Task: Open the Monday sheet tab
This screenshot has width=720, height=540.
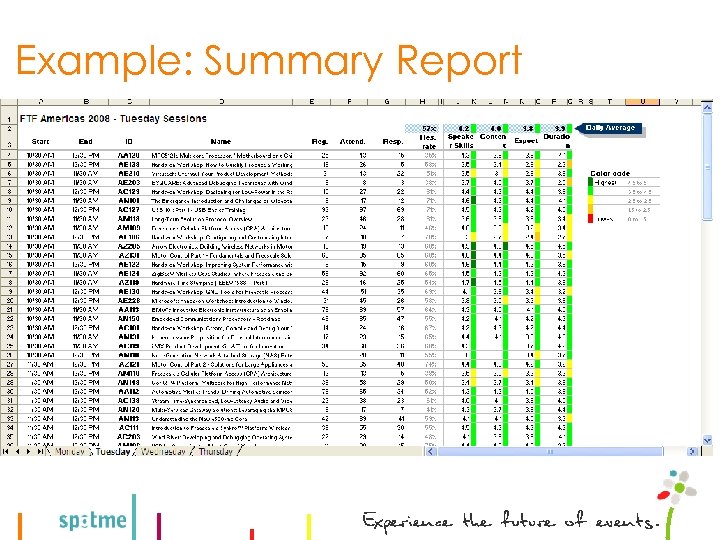Action: coord(69,451)
